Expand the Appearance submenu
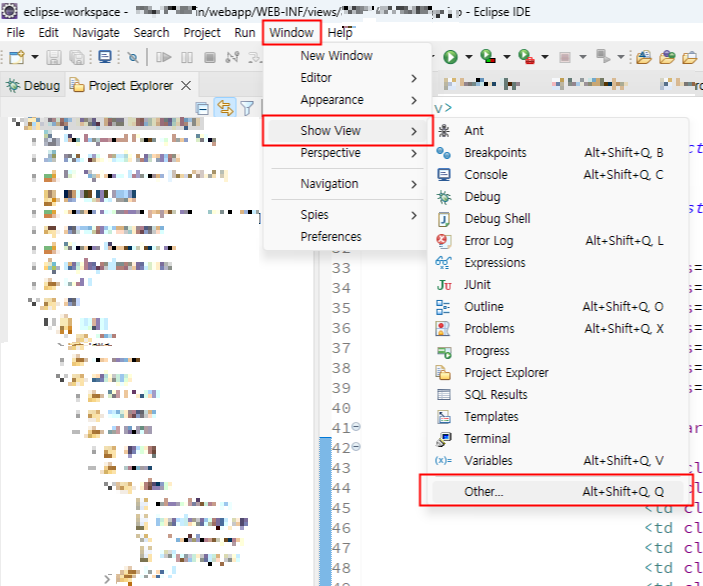 (346, 100)
